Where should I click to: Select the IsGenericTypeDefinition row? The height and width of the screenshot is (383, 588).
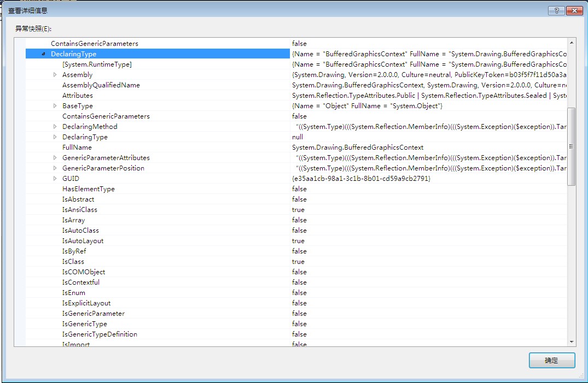pyautogui.click(x=100, y=334)
